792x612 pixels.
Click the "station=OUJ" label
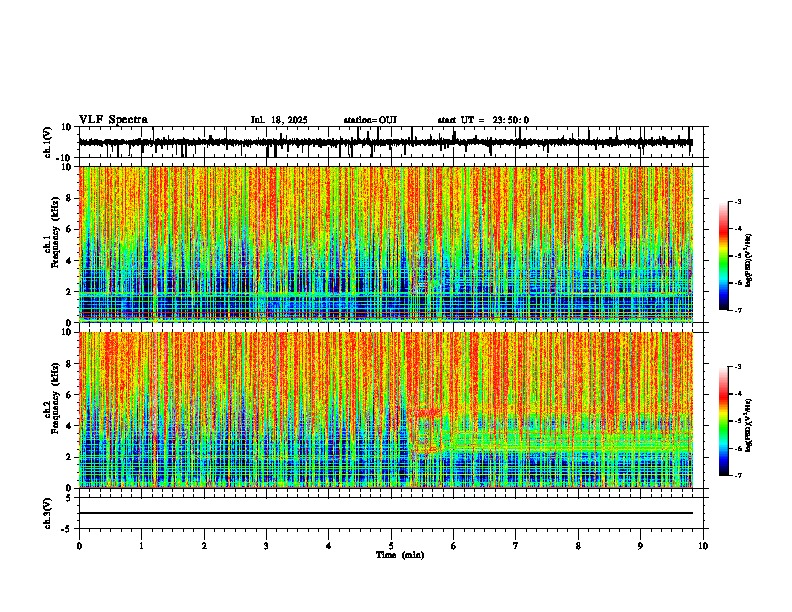click(370, 120)
